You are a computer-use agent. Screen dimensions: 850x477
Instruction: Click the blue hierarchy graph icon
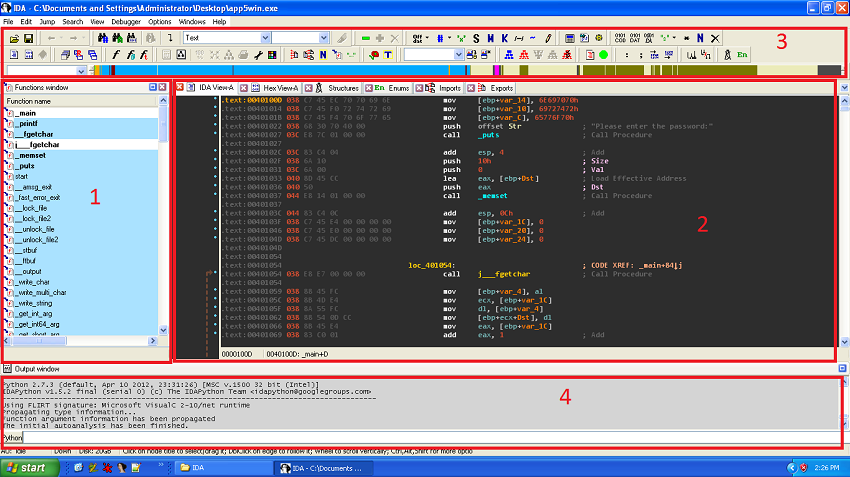click(x=509, y=55)
